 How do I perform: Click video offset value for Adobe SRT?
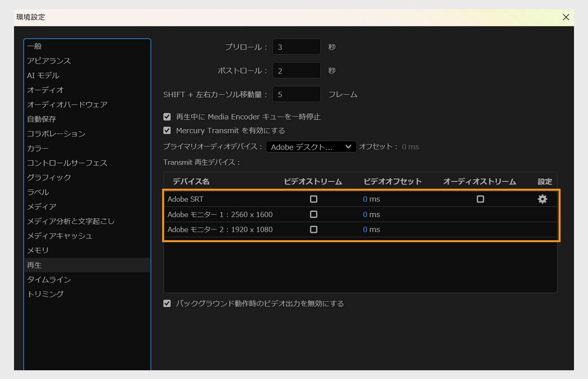pos(371,199)
